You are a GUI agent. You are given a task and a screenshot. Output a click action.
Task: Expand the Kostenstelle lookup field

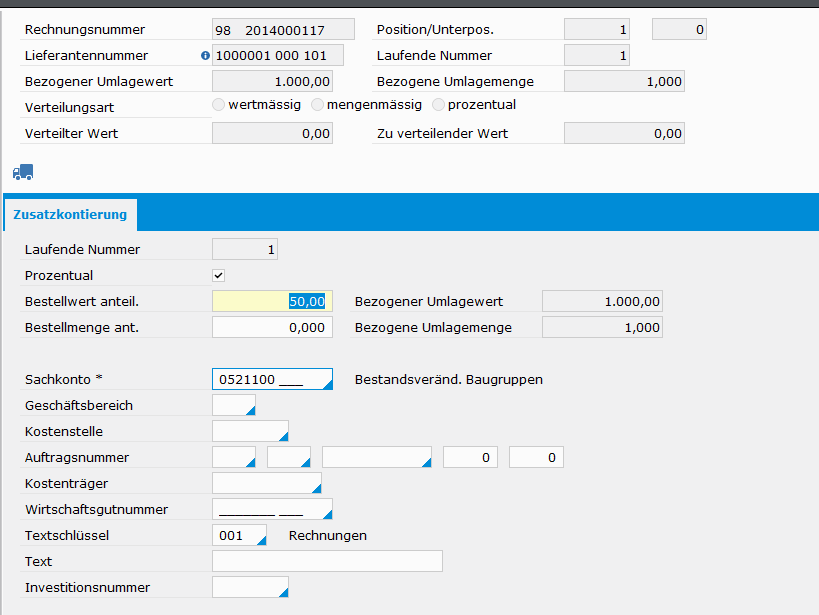(283, 436)
